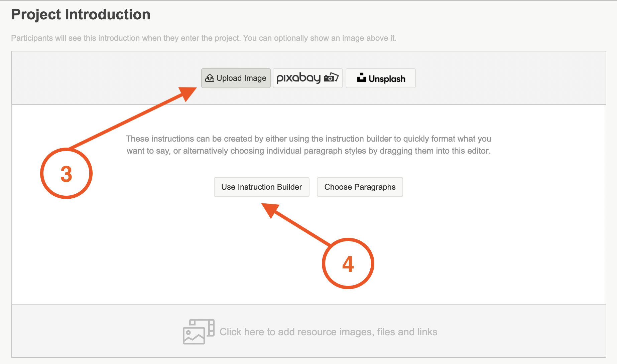
Task: Click the instruction builder explanation paragraph
Action: point(308,145)
